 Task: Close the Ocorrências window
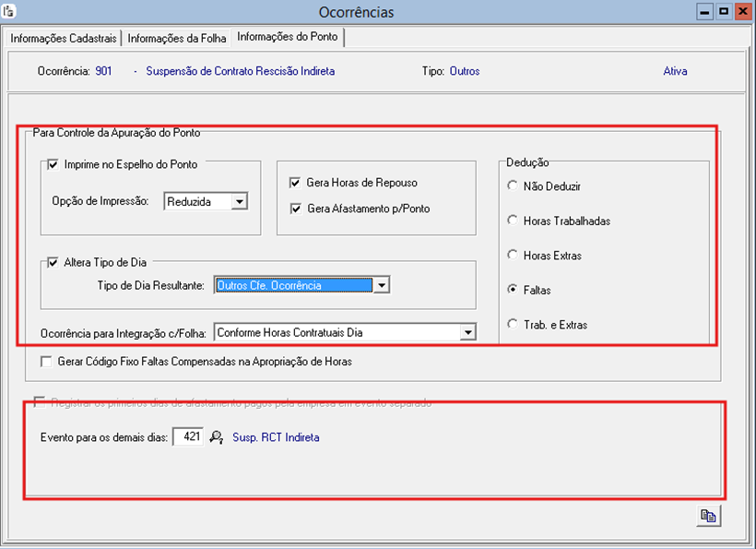[x=741, y=11]
